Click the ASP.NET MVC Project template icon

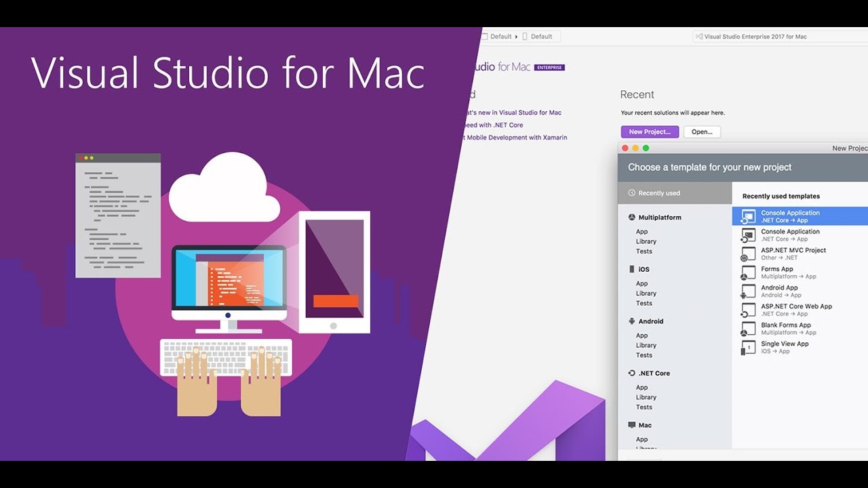(747, 254)
